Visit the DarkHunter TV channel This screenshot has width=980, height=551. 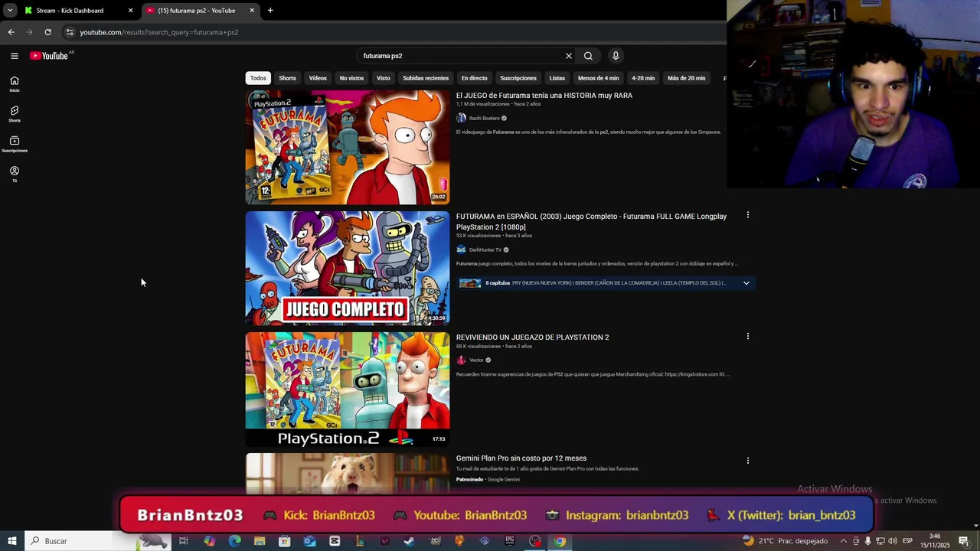pyautogui.click(x=485, y=249)
